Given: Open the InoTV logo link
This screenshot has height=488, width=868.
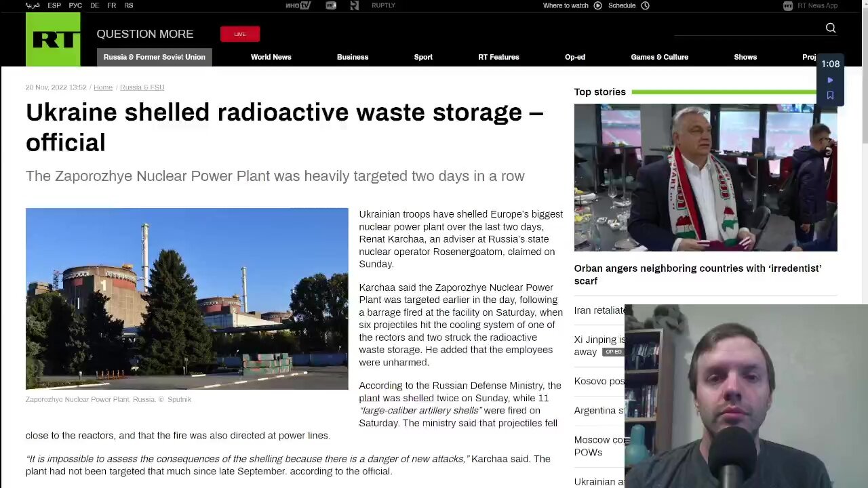Looking at the screenshot, I should coord(298,5).
